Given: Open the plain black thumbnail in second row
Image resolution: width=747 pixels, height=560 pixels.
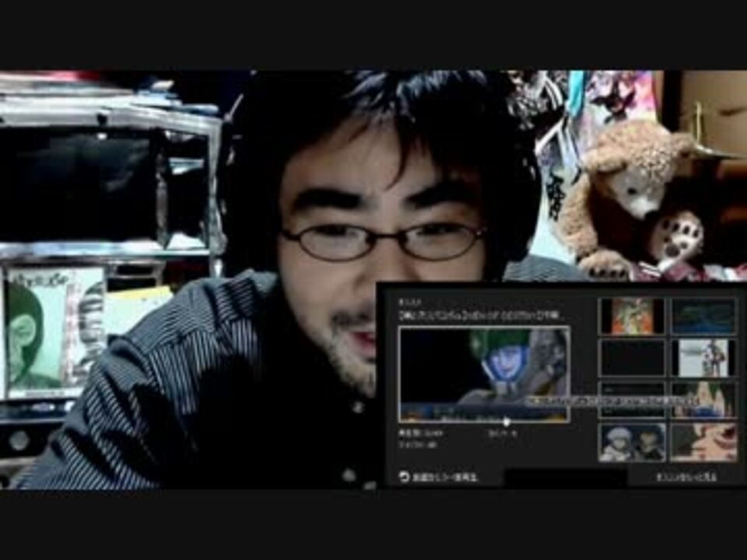Looking at the screenshot, I should click(x=632, y=358).
